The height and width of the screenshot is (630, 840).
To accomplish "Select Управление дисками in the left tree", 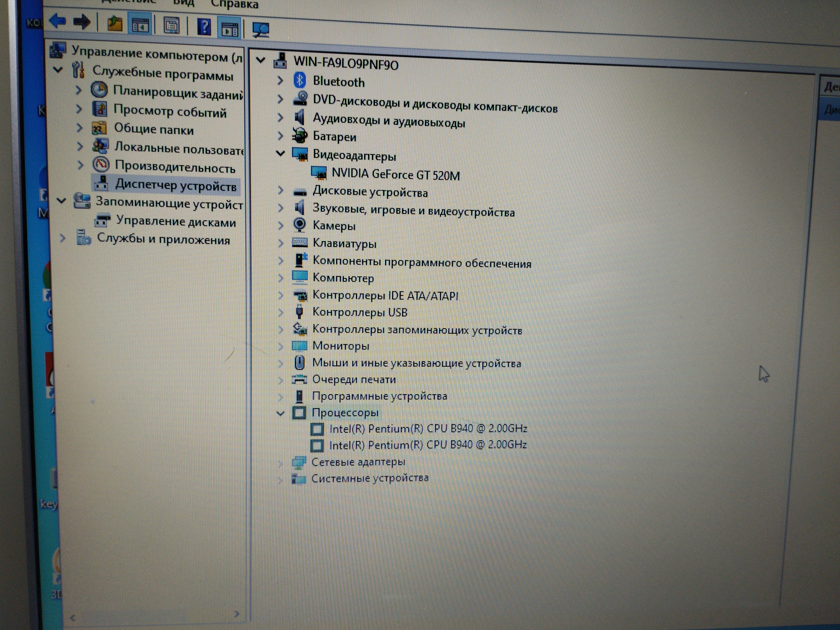I will (176, 221).
